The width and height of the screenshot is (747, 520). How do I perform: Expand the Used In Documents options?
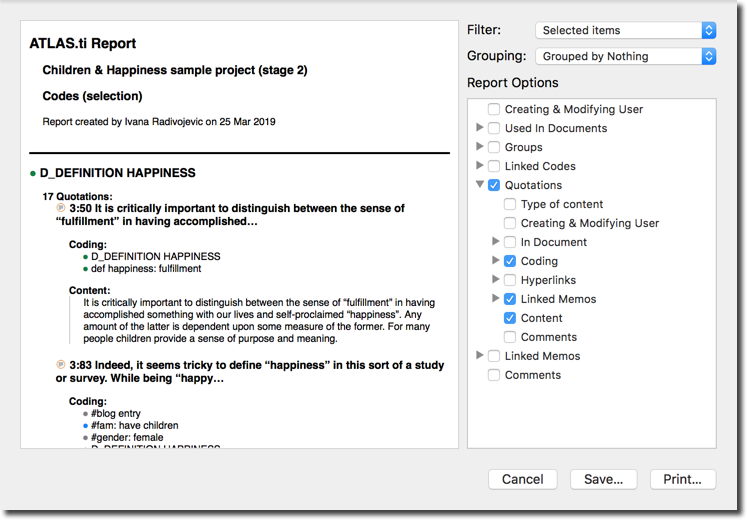click(x=480, y=127)
